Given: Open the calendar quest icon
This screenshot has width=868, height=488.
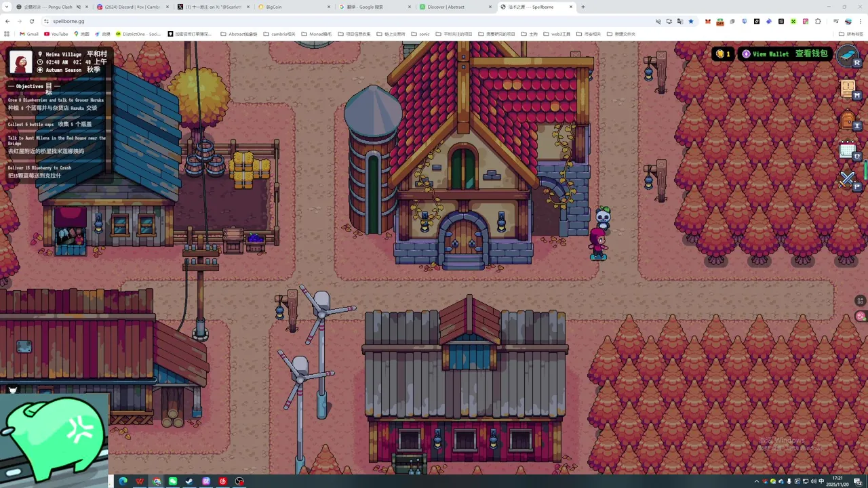Looking at the screenshot, I should coord(848,150).
